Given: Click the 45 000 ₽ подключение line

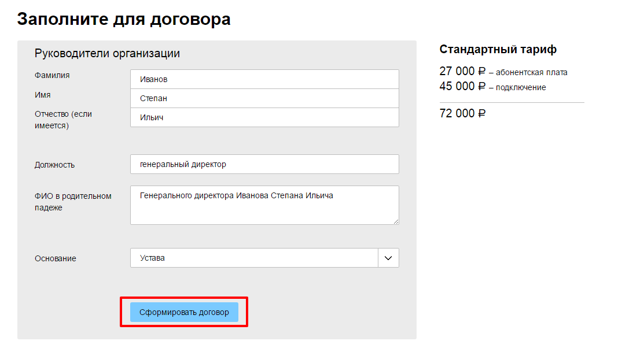Looking at the screenshot, I should click(492, 87).
